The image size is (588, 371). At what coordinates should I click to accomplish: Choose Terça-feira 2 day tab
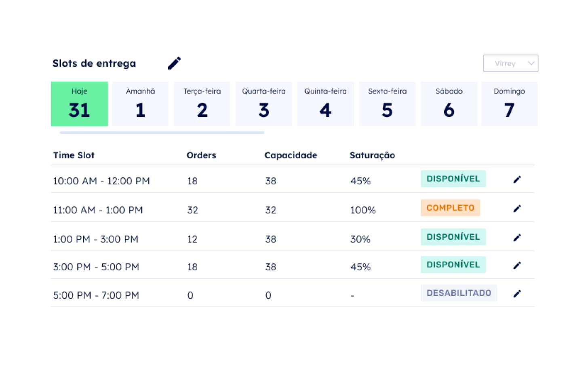pos(202,104)
